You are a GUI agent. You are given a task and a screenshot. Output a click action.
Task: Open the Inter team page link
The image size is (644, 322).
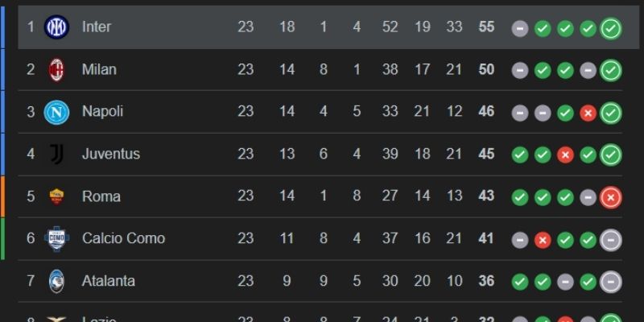tap(97, 27)
